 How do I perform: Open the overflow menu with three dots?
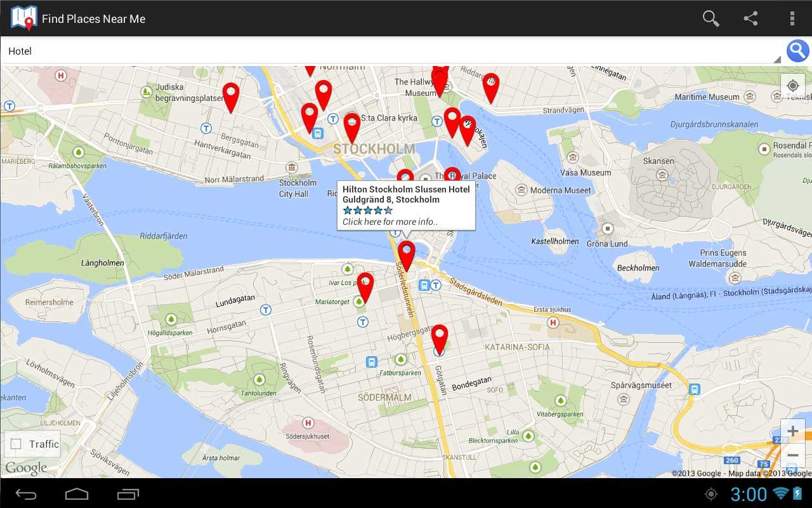pos(792,18)
